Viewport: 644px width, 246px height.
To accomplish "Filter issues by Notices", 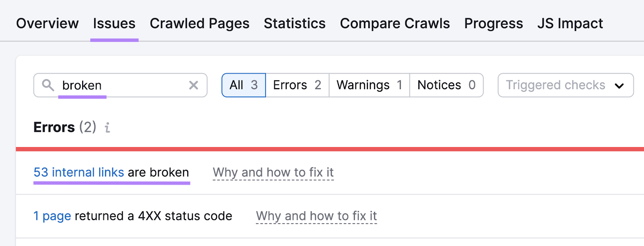I will (x=446, y=85).
